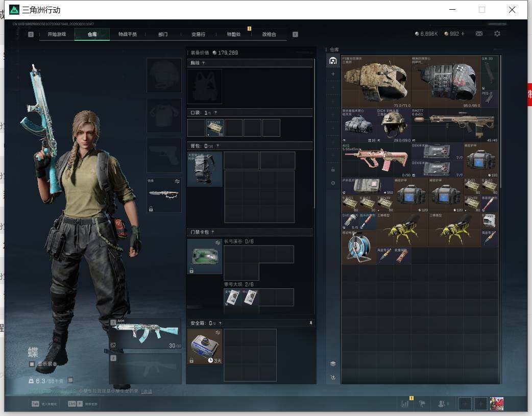Add currency with plus next to 992
Screen dimensions: 532x416
(x=463, y=34)
